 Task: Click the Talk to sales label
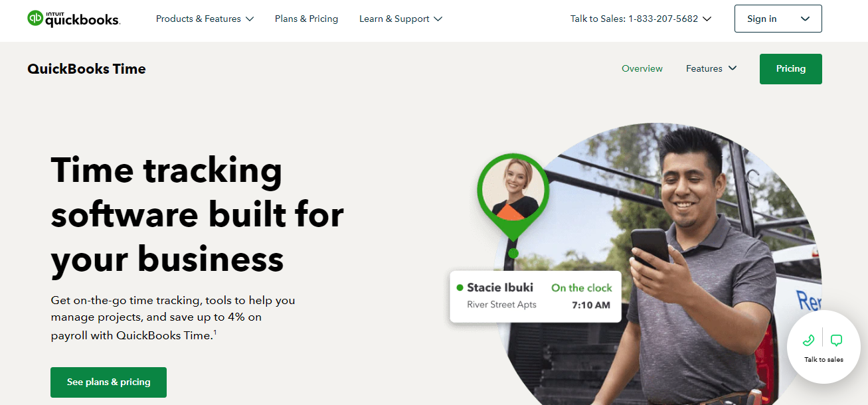(x=824, y=360)
